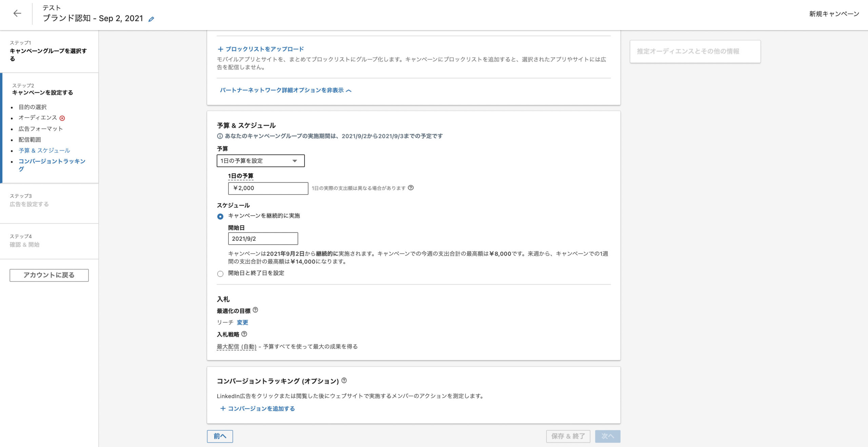This screenshot has width=868, height=447.
Task: Select 開始日と終了日を設定 radio button
Action: click(x=220, y=273)
